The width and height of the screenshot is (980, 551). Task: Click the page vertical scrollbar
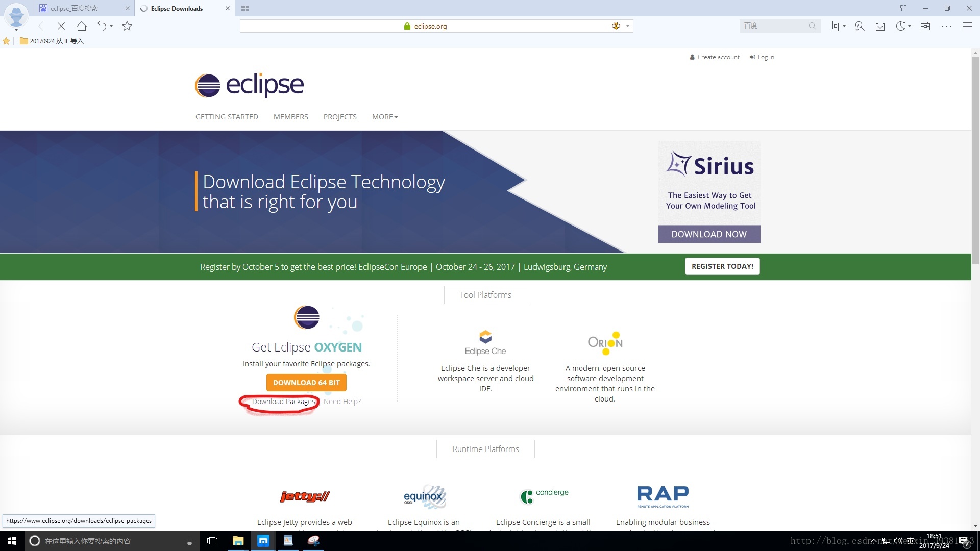click(x=975, y=153)
